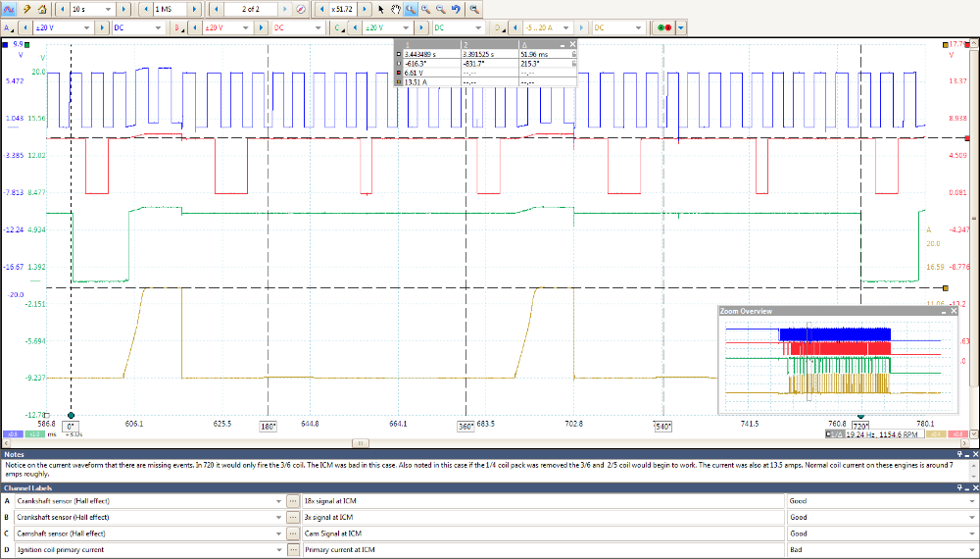The image size is (980, 559).
Task: Open the buffer navigator compass icon
Action: pyautogui.click(x=301, y=9)
